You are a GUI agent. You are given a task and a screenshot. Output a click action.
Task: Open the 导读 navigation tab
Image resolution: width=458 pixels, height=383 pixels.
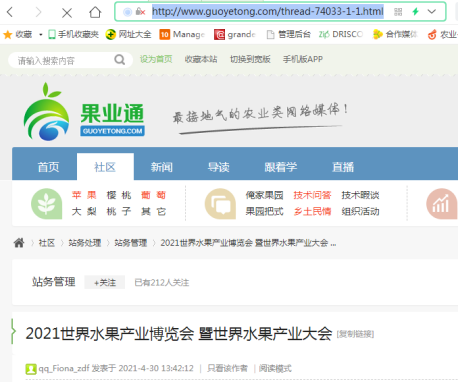tap(219, 167)
